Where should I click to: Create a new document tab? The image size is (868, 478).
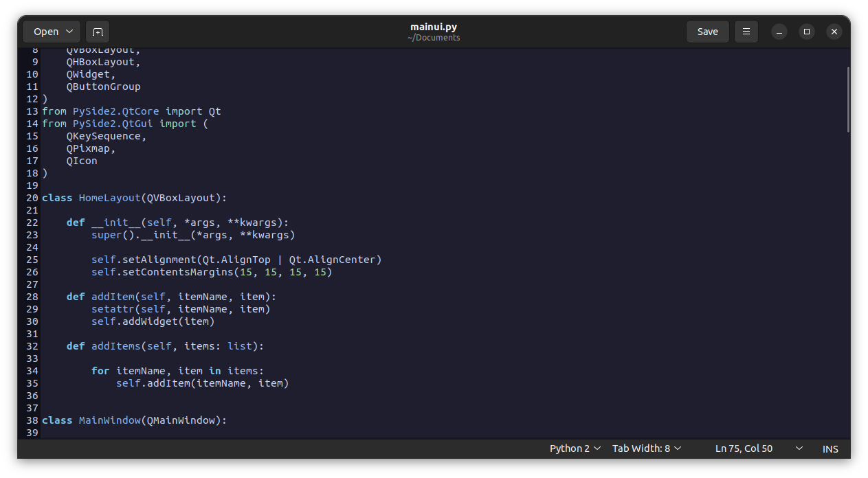[98, 32]
